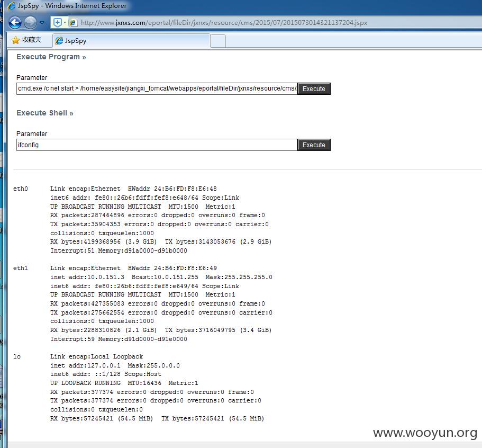Viewport: 482px width, 448px height.
Task: Click lo inet6 addr ::1/128 line
Action: (x=106, y=374)
